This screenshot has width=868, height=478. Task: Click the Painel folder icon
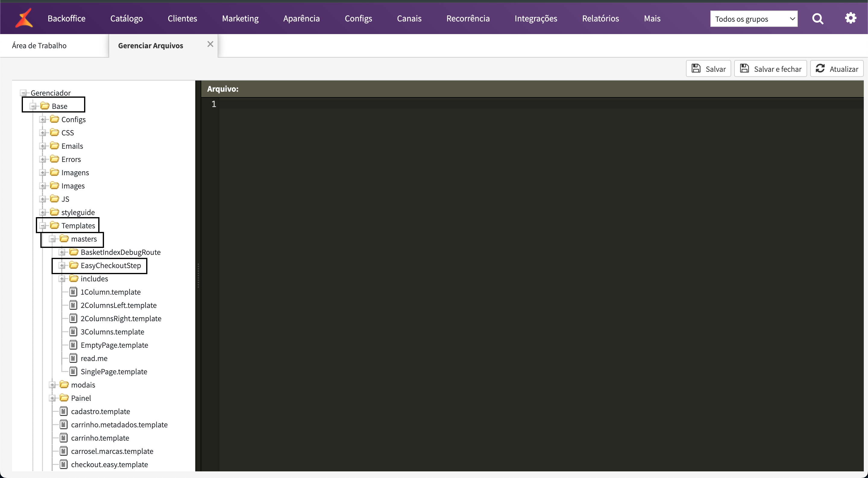[x=64, y=398]
